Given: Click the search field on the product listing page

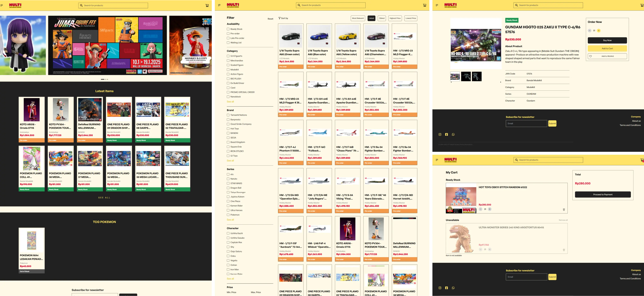Looking at the screenshot, I should pyautogui.click(x=331, y=5).
